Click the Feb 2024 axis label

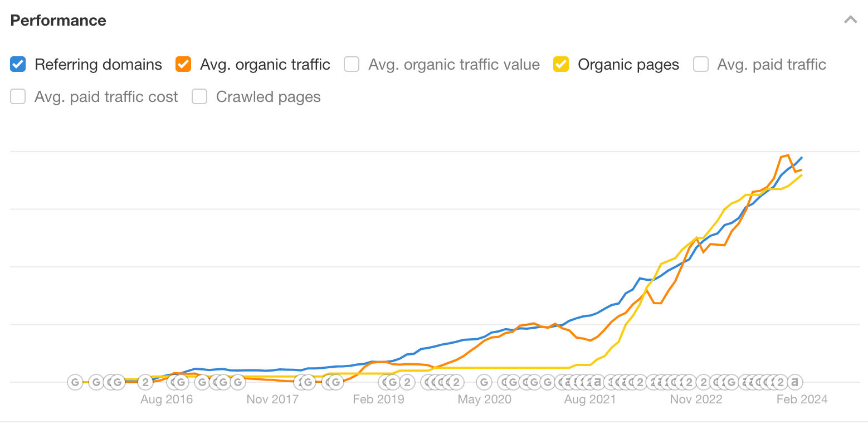[x=803, y=399]
